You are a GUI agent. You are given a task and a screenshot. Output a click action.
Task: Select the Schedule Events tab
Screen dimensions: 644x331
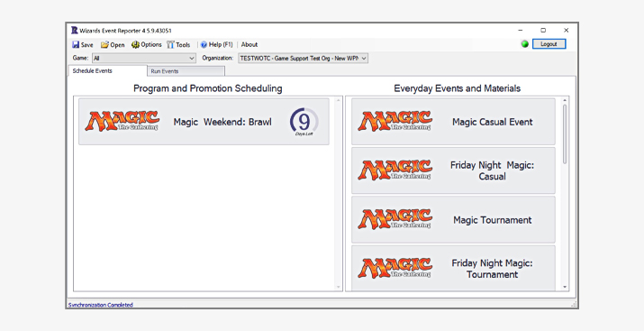click(x=107, y=70)
